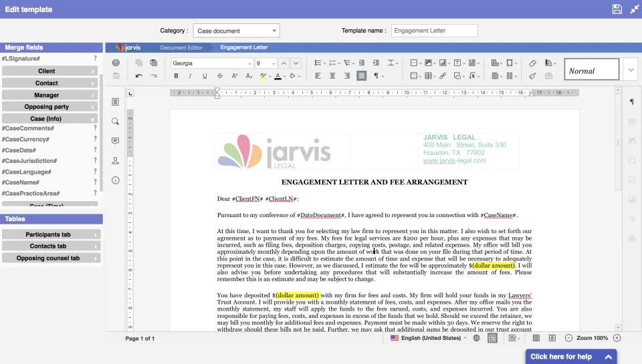Pick the font color swatch
The height and width of the screenshot is (364, 642).
click(278, 76)
